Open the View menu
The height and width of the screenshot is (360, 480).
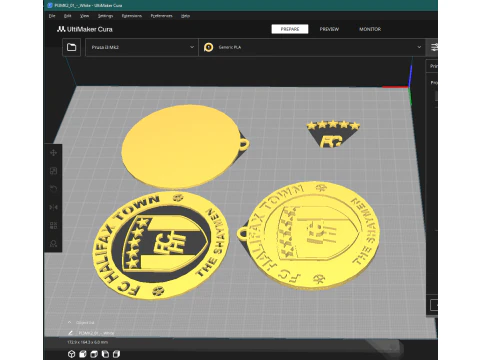(x=84, y=16)
